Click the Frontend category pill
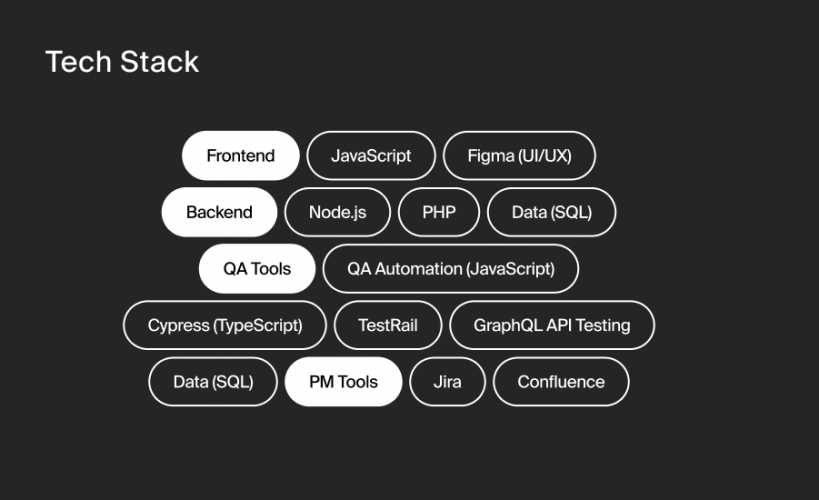This screenshot has width=819, height=500. coord(240,156)
